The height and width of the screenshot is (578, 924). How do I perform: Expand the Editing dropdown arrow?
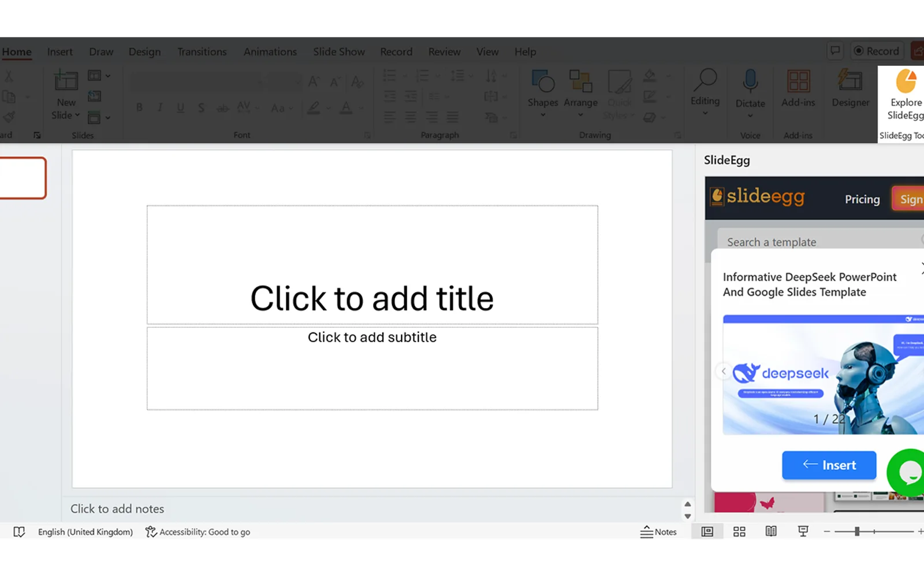(705, 113)
